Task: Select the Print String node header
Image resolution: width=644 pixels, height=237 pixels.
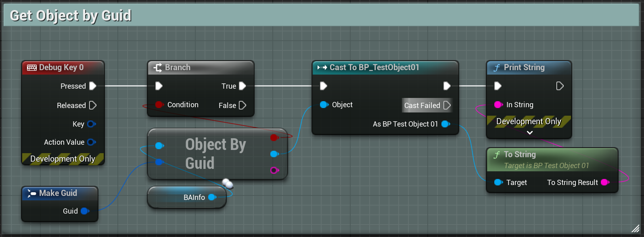Action: pyautogui.click(x=529, y=68)
